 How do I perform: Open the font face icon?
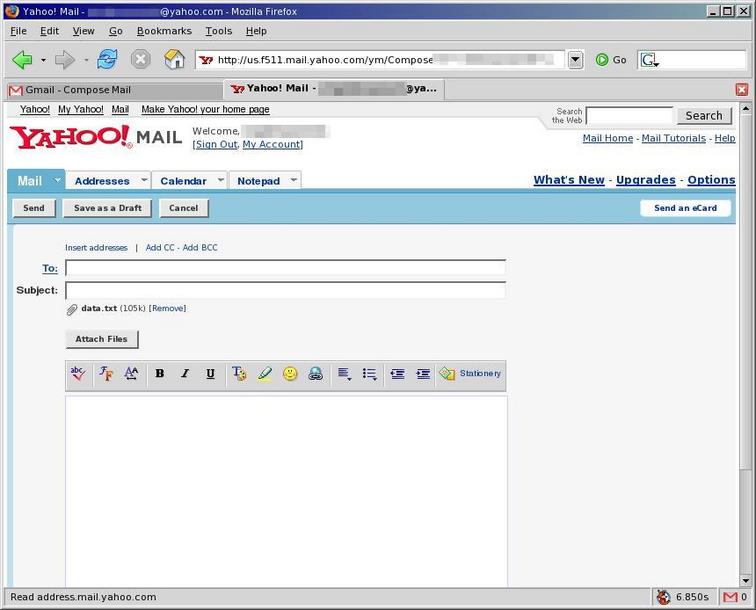(x=106, y=374)
